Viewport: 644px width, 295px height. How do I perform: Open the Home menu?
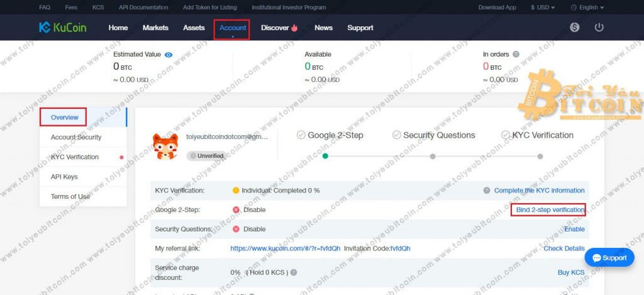pos(118,28)
